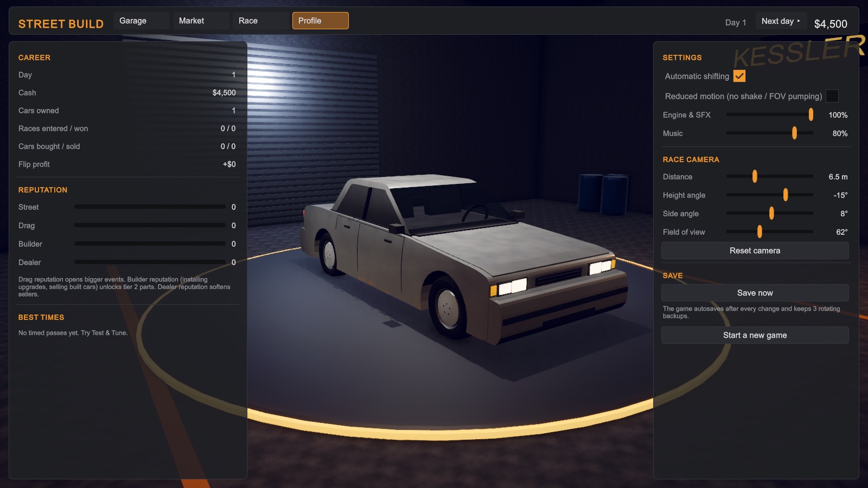868x488 pixels.
Task: Advance with the Next day button
Action: (781, 21)
